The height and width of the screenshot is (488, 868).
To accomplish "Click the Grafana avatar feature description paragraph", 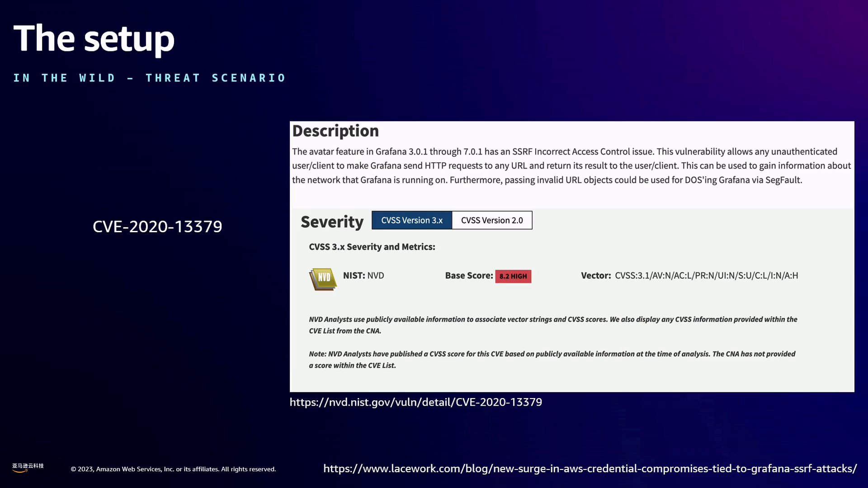I will [x=571, y=165].
